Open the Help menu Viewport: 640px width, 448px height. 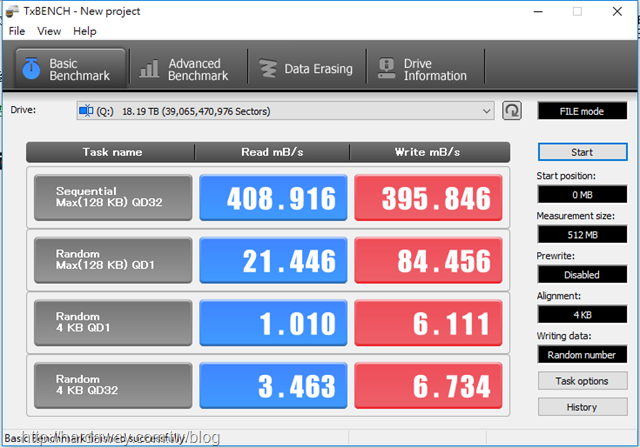tap(85, 31)
